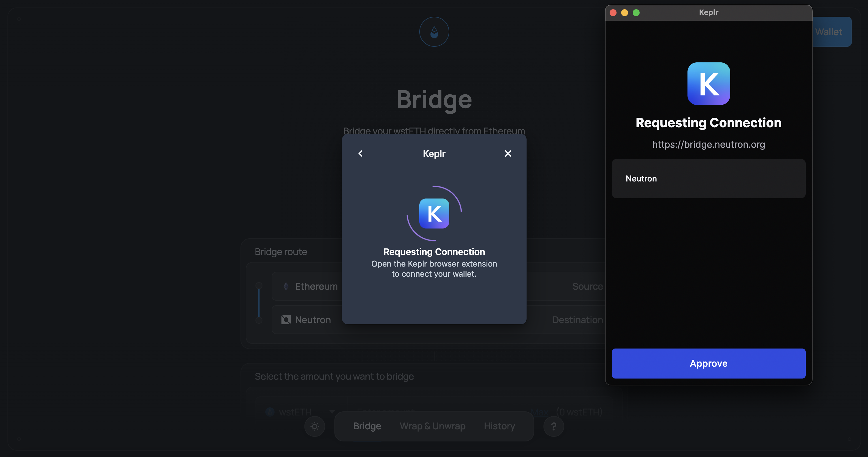
Task: Toggle the light/dark theme sun icon
Action: (x=314, y=426)
